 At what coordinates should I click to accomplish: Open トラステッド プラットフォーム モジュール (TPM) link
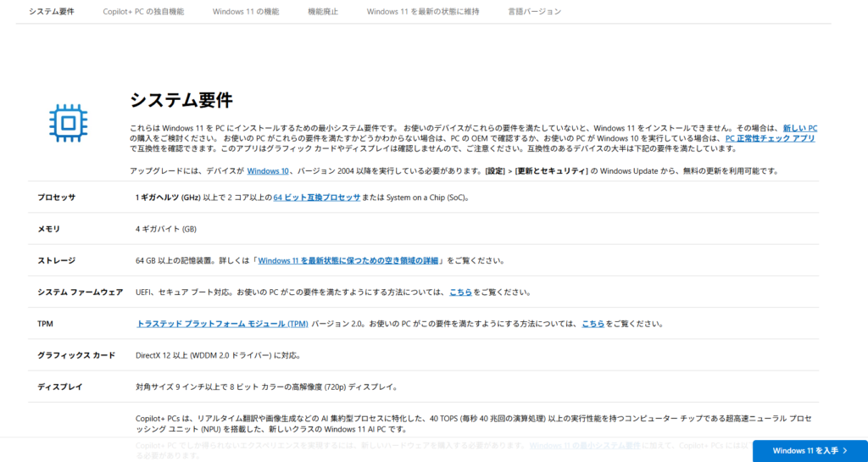[222, 323]
